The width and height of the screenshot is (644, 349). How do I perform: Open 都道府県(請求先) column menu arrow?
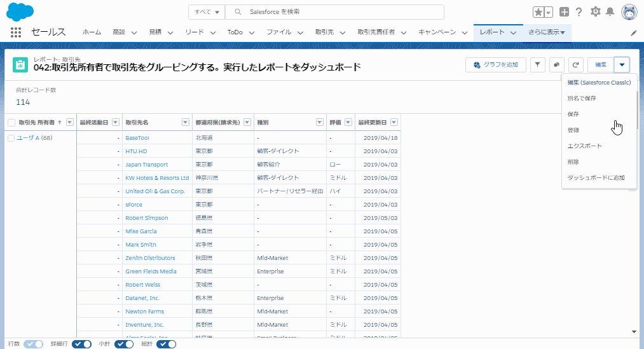(x=247, y=122)
